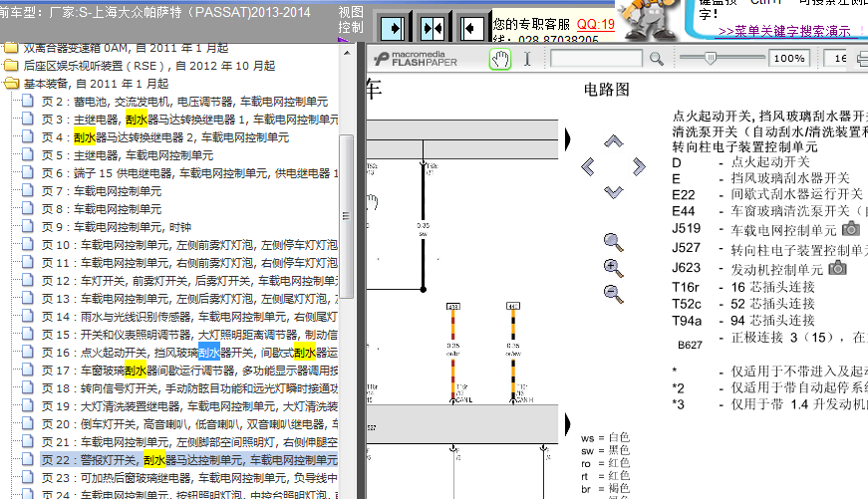Click the 100% zoom percentage field

tap(789, 59)
